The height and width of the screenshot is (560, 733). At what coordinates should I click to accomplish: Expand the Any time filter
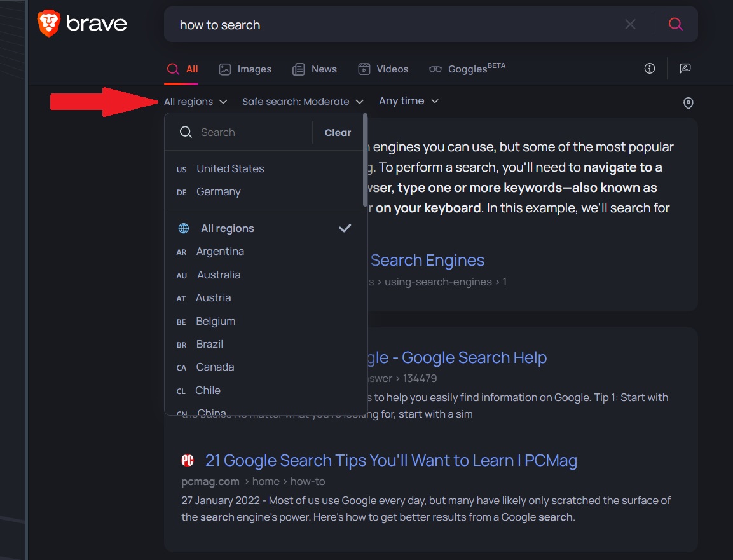point(408,100)
